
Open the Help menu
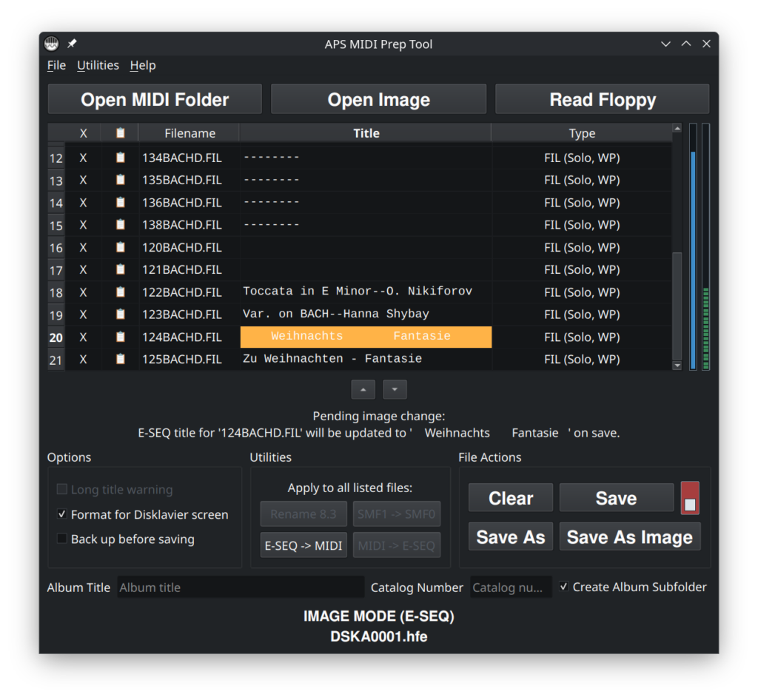point(143,65)
